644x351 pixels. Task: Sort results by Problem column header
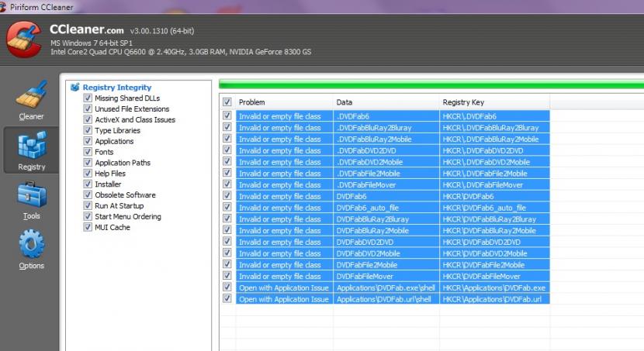point(284,102)
